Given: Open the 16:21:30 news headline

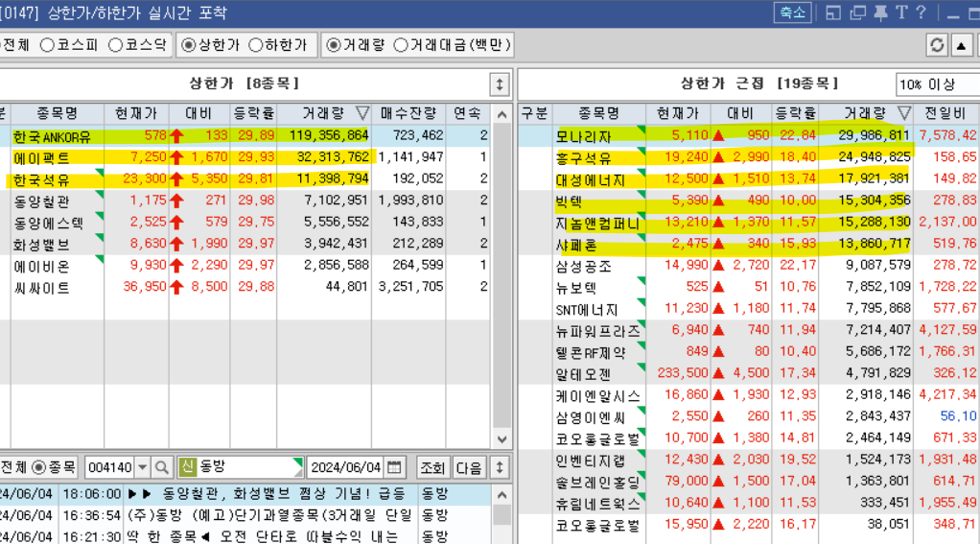Looking at the screenshot, I should tap(263, 536).
